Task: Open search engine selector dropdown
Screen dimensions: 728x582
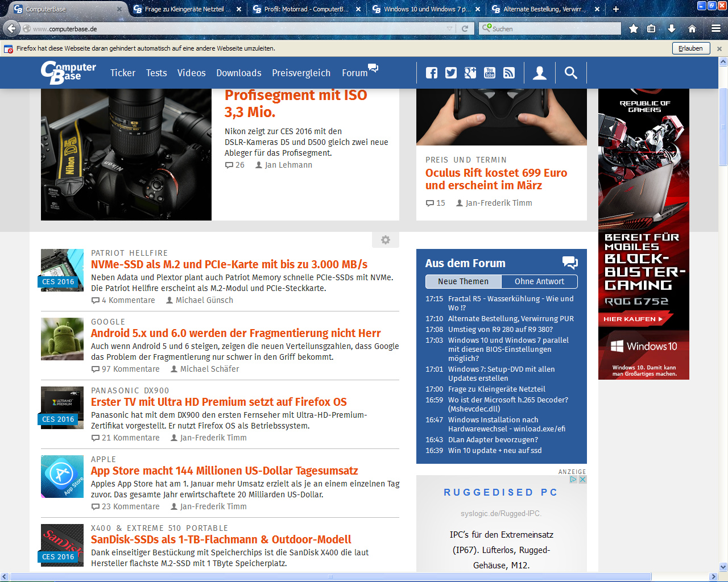Action: [x=486, y=28]
